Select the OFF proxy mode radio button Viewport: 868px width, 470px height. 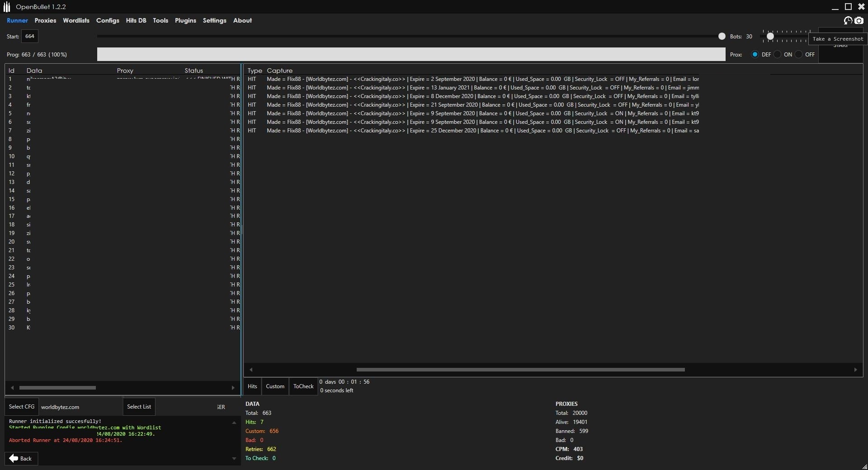(799, 54)
